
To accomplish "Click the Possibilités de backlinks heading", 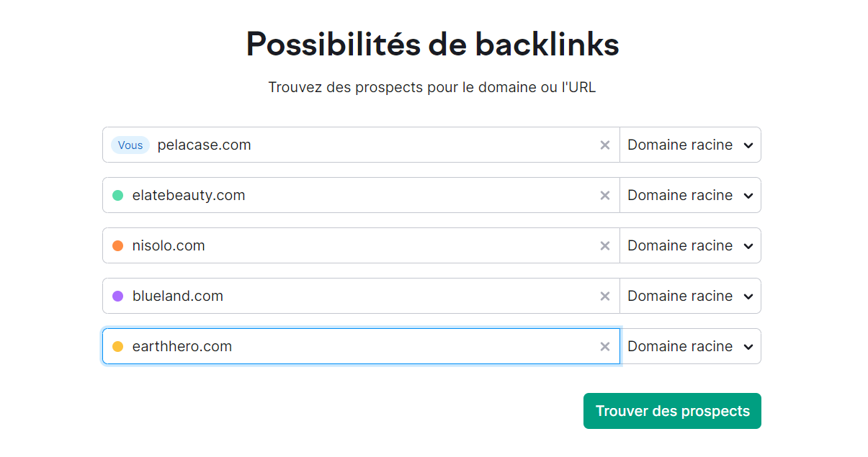I will click(x=432, y=44).
